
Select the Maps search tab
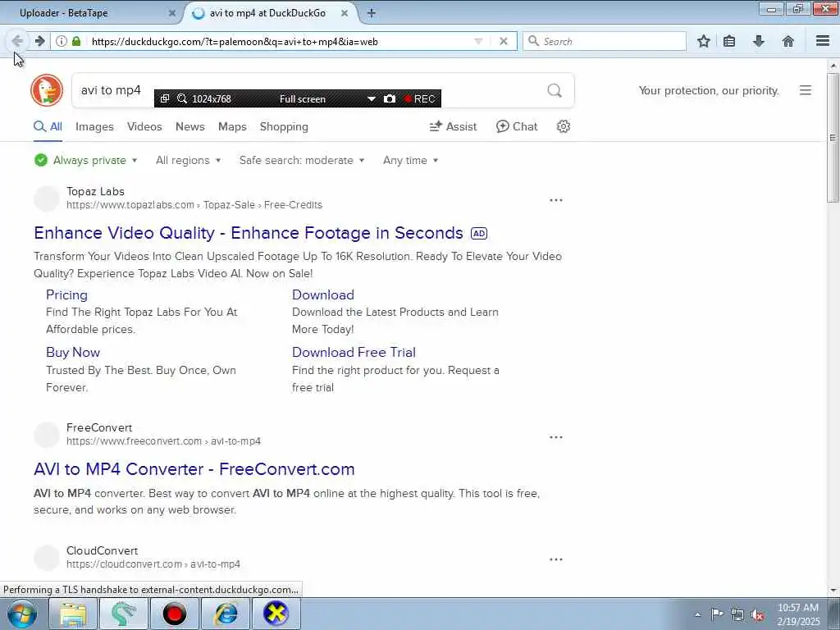232,126
